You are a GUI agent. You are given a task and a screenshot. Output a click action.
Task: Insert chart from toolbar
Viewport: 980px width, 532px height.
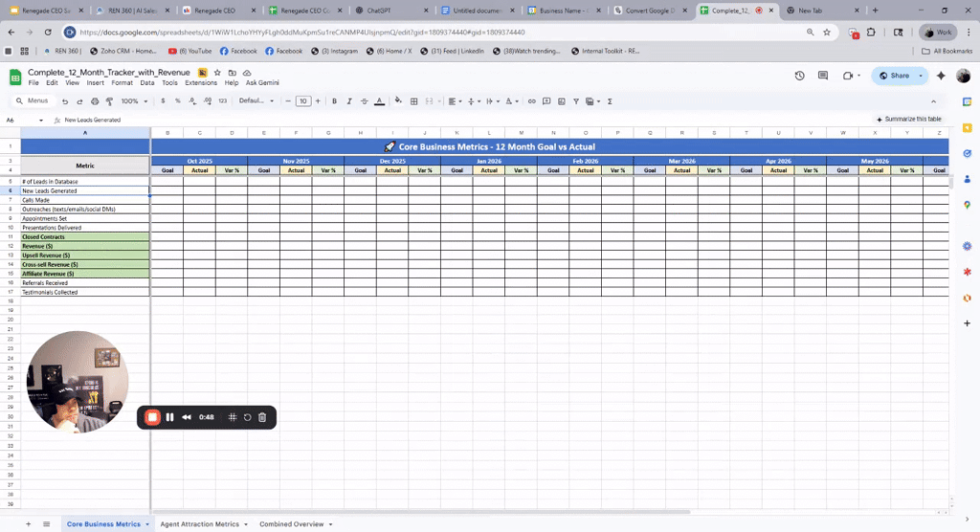point(561,101)
